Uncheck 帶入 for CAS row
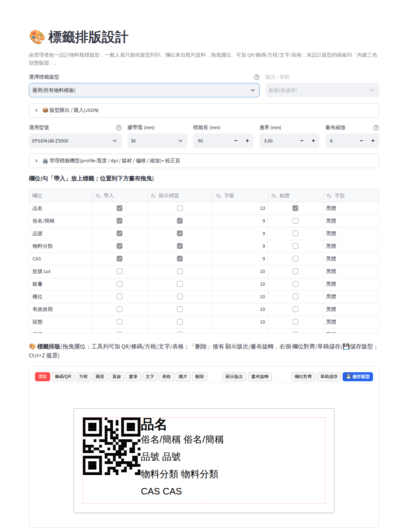This screenshot has width=408, height=532. tap(120, 259)
